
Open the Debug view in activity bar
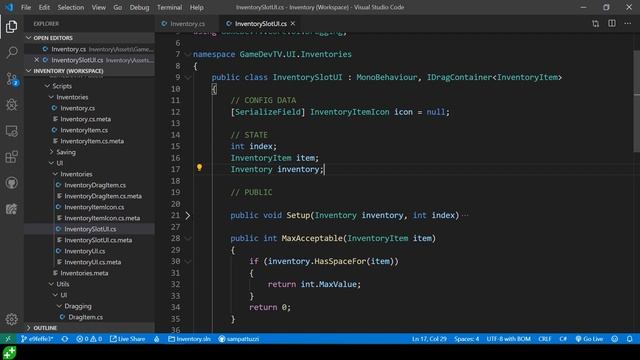click(11, 104)
